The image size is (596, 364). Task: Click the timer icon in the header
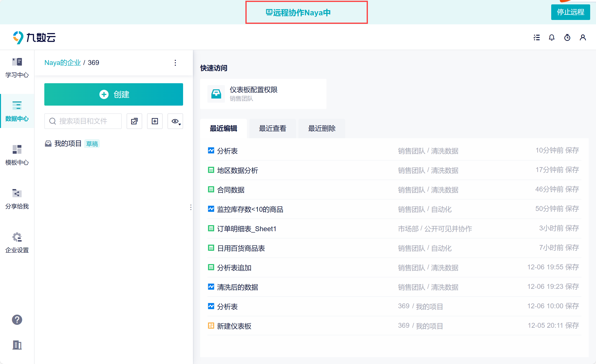point(567,37)
